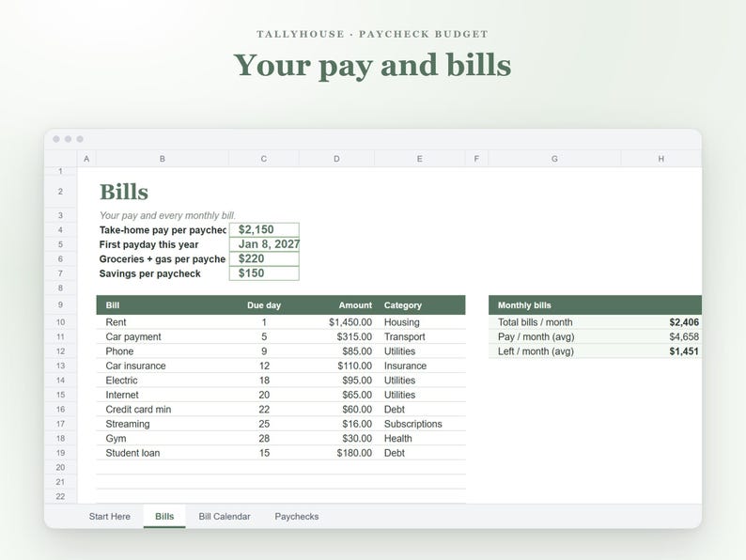This screenshot has width=746, height=560.
Task: Select column A header
Action: pos(86,159)
